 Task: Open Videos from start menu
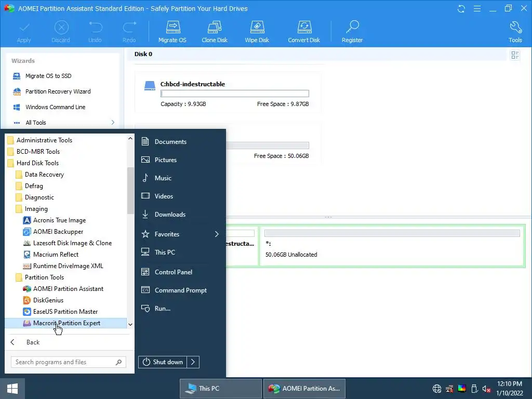point(164,196)
